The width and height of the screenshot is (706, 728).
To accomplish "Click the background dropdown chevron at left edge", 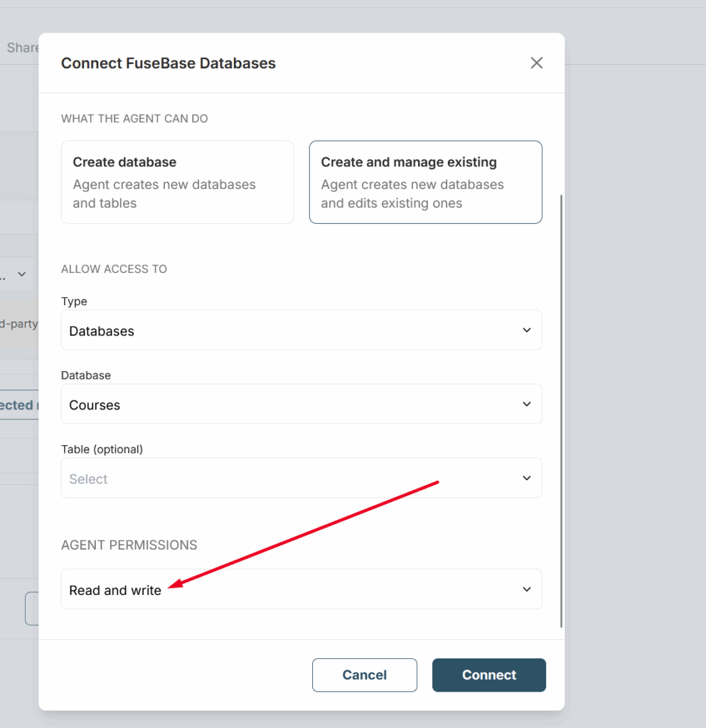I will pyautogui.click(x=22, y=274).
